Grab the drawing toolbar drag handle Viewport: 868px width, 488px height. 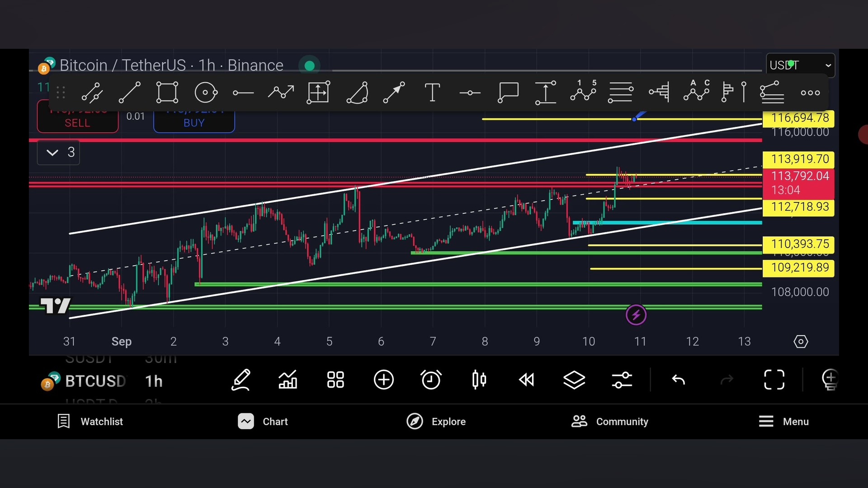click(61, 93)
